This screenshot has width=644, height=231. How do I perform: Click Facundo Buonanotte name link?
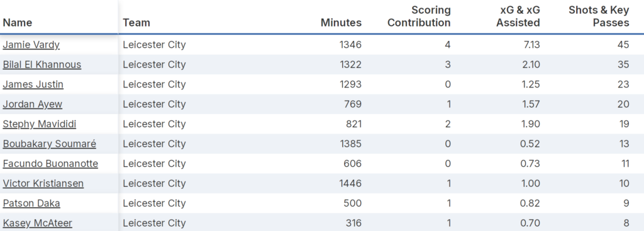[50, 164]
